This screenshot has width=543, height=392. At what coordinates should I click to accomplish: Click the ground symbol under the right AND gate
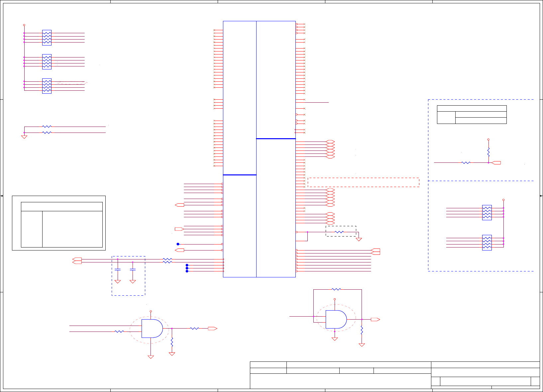(335, 339)
